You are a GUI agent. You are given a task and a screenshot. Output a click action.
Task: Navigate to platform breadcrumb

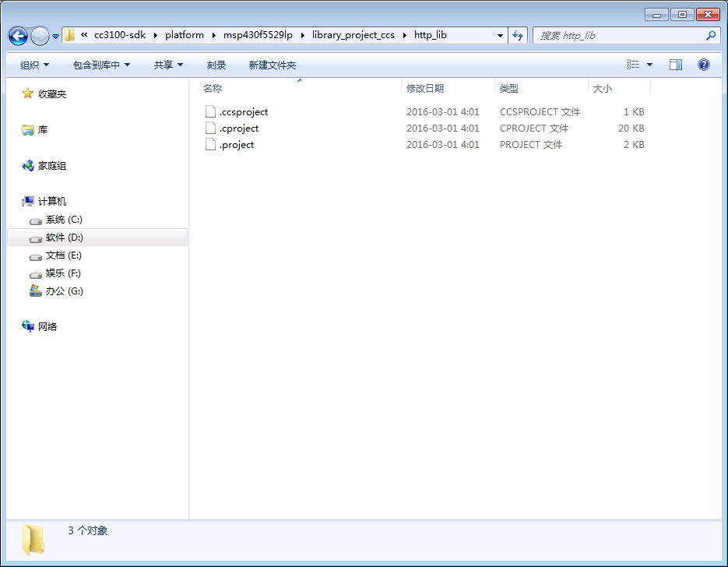185,35
